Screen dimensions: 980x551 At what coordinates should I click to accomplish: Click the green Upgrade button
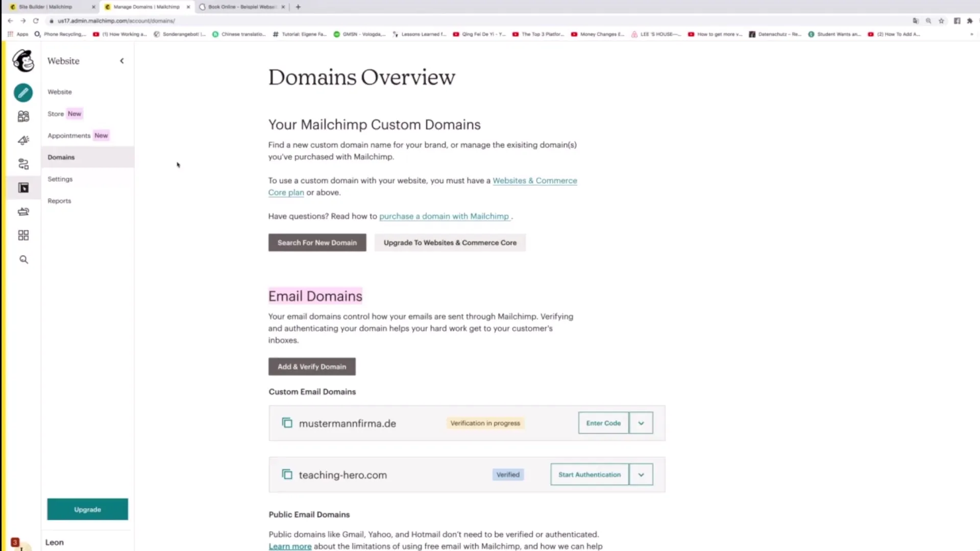[88, 509]
